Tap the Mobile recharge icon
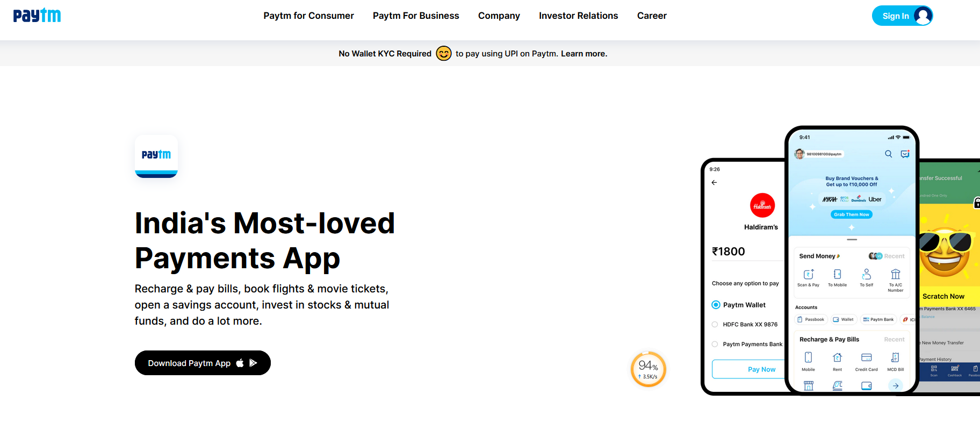Image resolution: width=980 pixels, height=437 pixels. [x=809, y=357]
